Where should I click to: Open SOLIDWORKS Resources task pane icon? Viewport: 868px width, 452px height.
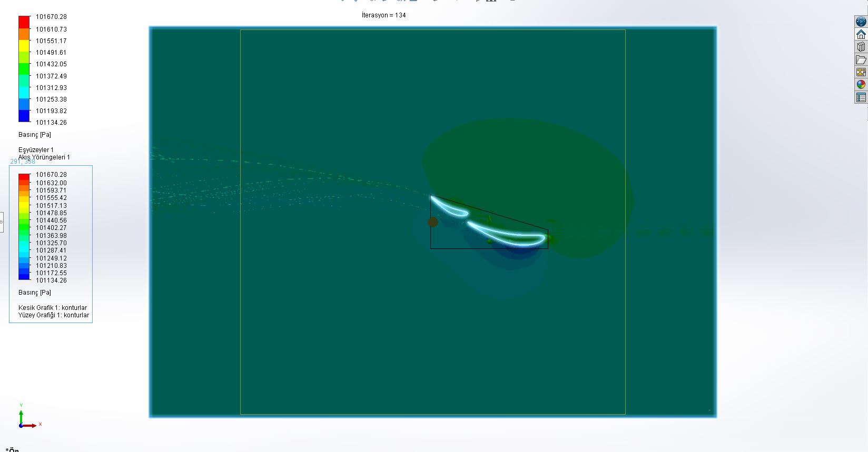(861, 22)
